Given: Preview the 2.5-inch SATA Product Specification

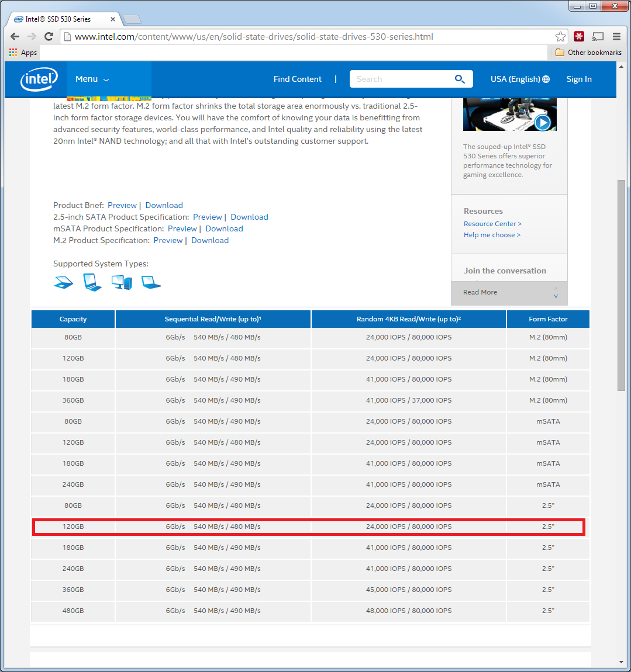Looking at the screenshot, I should click(208, 217).
